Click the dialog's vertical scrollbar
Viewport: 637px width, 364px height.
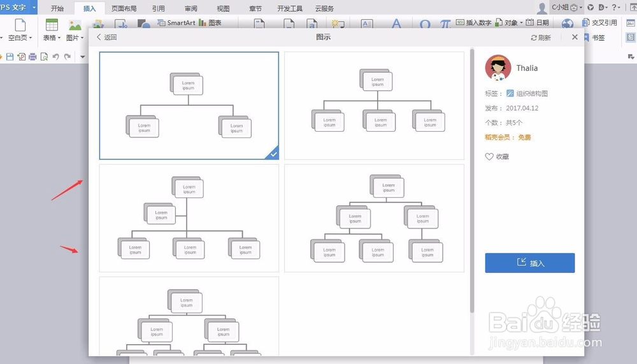pyautogui.click(x=472, y=181)
